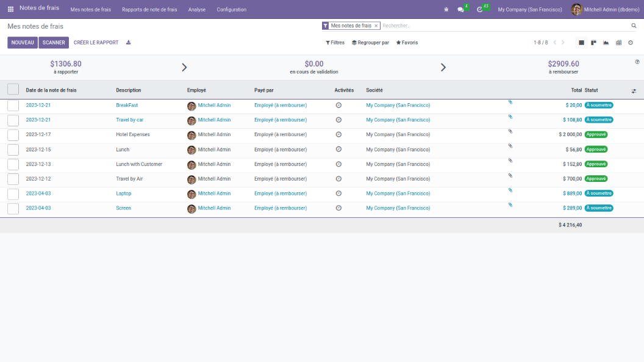Screen dimensions: 644x362
Task: Switch to pivot table view
Action: point(618,43)
